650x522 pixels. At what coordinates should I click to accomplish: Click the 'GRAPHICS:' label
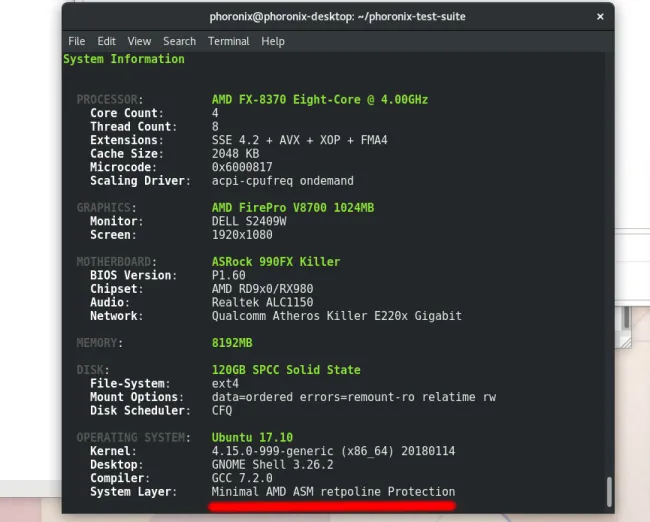107,208
